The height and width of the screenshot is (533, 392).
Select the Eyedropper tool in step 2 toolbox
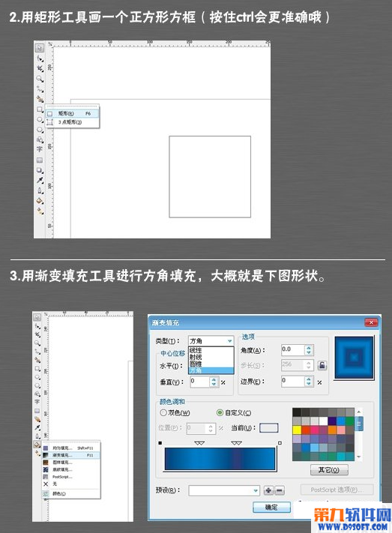40,180
